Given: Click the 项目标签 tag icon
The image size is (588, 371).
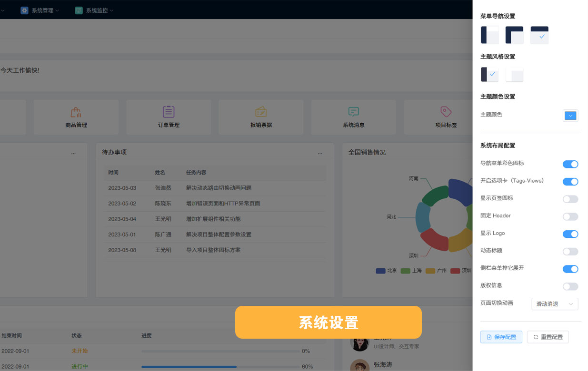Looking at the screenshot, I should pos(446,112).
